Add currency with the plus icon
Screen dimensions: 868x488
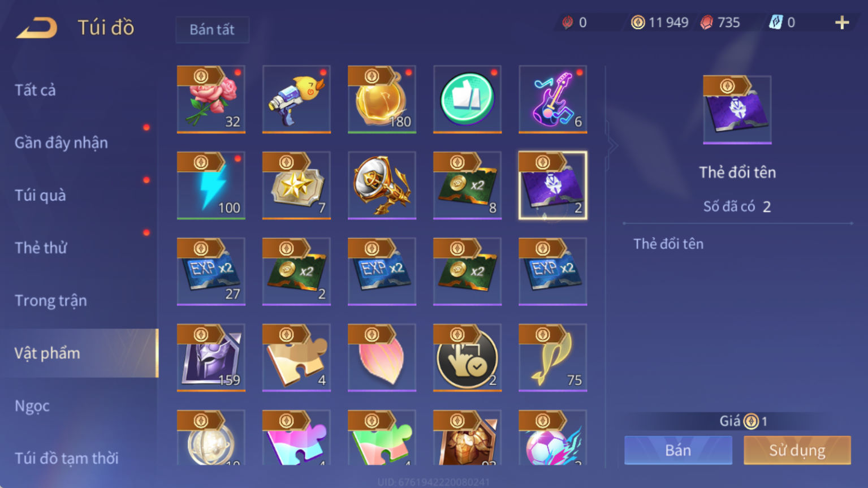tap(842, 23)
